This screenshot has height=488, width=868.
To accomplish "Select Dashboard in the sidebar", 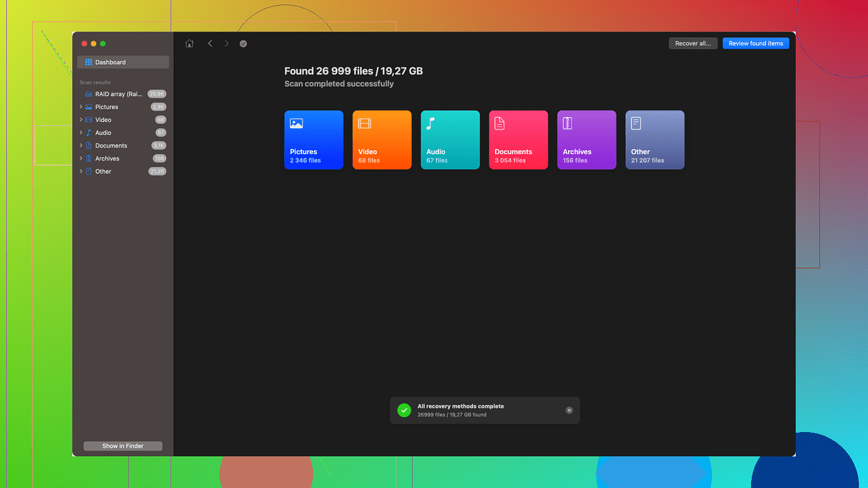I will click(123, 62).
